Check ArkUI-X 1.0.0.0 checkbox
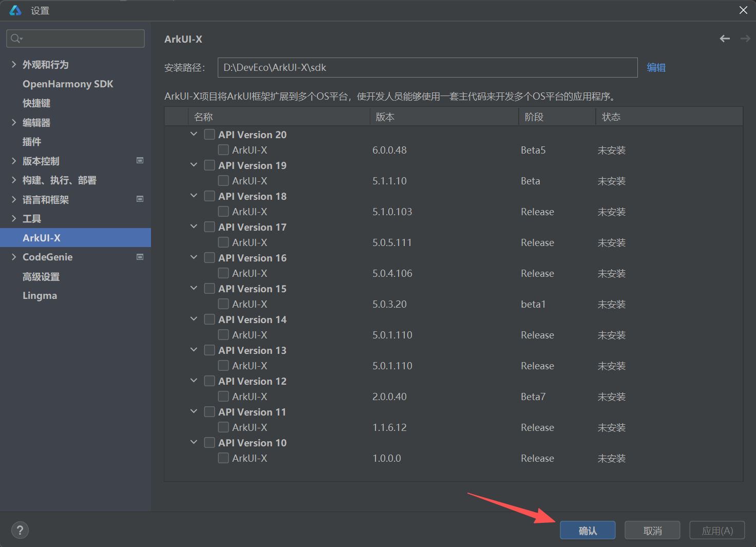This screenshot has width=756, height=547. 223,458
